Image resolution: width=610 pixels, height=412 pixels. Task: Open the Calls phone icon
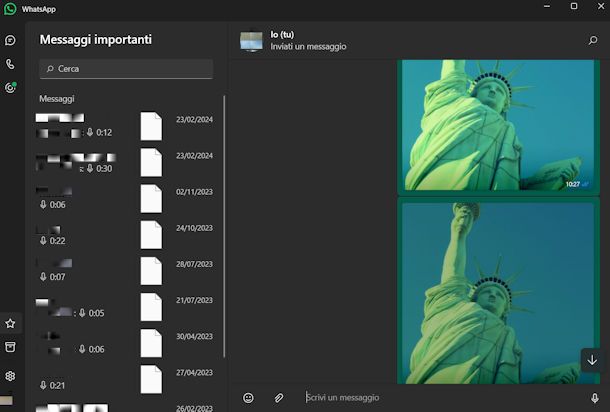point(10,64)
